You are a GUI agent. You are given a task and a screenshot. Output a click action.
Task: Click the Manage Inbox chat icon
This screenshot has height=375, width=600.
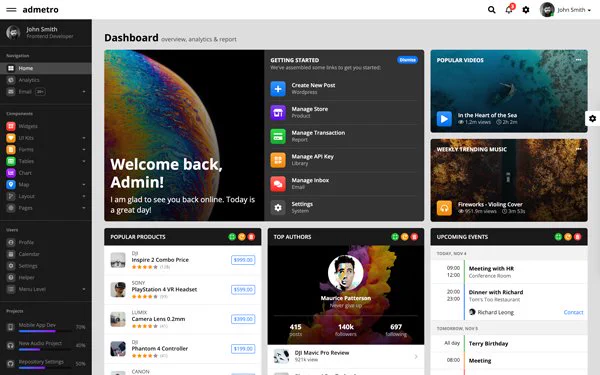(x=278, y=184)
